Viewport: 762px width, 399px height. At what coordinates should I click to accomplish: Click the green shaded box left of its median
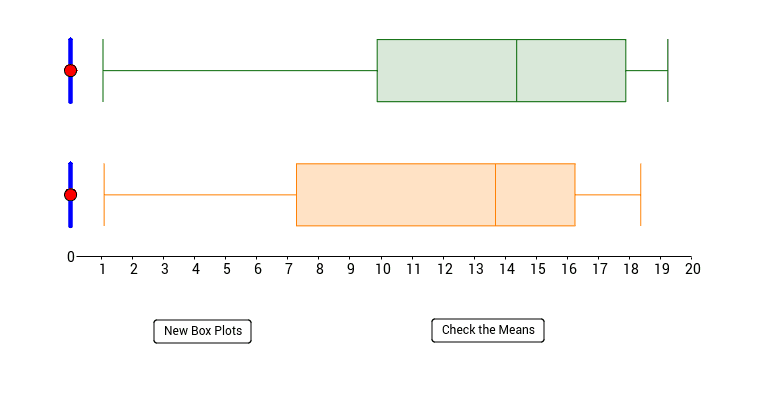pos(447,70)
